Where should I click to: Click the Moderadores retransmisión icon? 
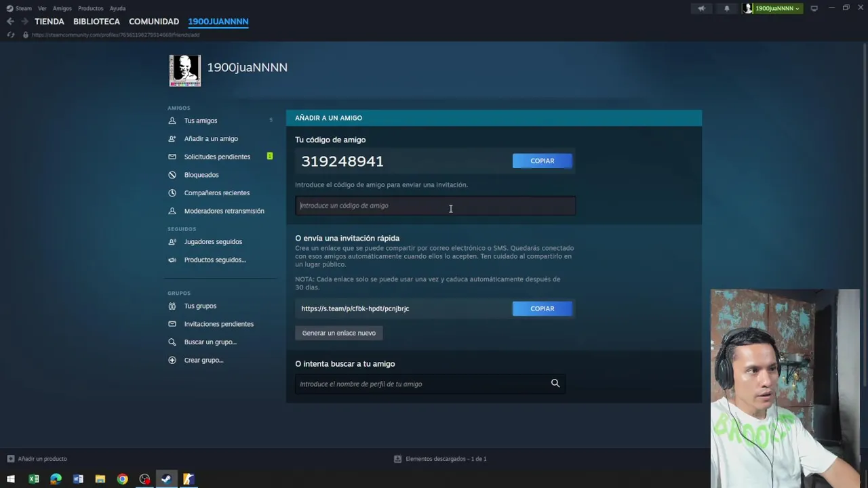click(x=172, y=211)
